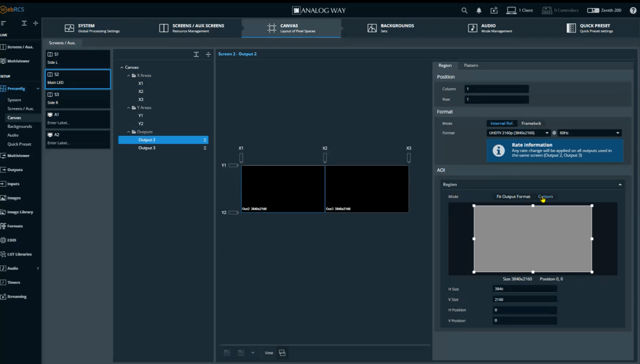The image size is (640, 364).
Task: Click the H Size input field
Action: [x=524, y=289]
